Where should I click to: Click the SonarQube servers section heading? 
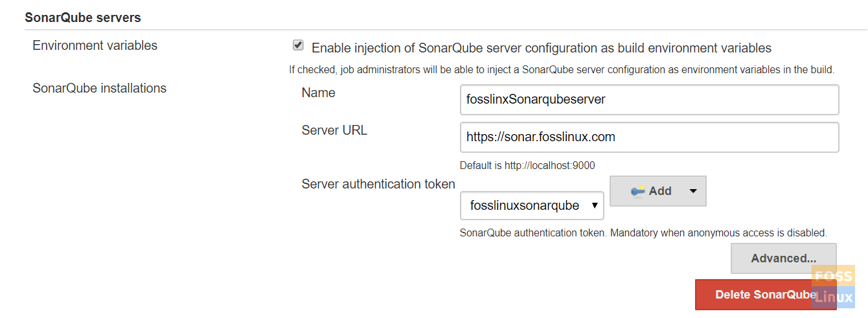click(83, 17)
